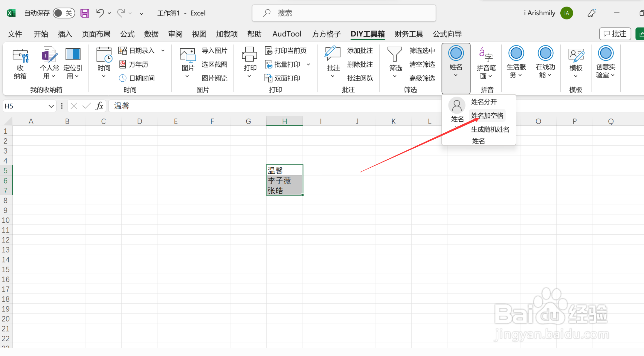Viewport: 644px width, 356px height.
Task: Expand the quick access toolbar customization arrow
Action: click(x=142, y=13)
